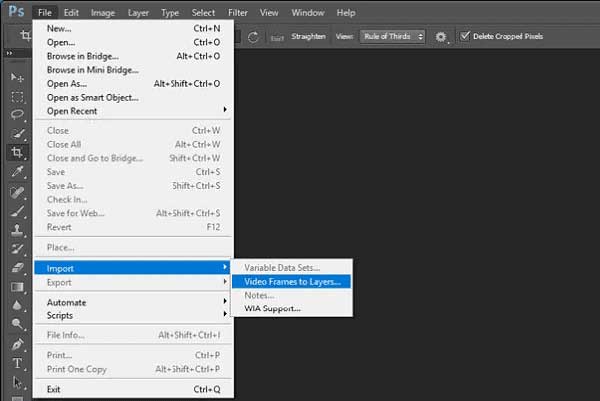Open the Select menu
The width and height of the screenshot is (600, 401).
pos(203,13)
